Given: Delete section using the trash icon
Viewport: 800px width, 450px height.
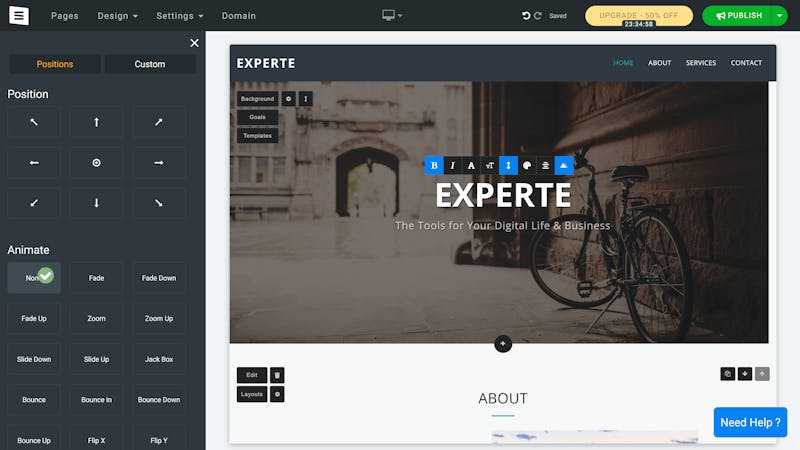Looking at the screenshot, I should click(277, 375).
